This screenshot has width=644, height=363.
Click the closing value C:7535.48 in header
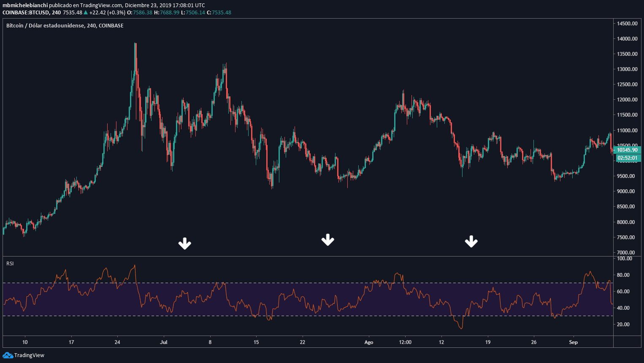[x=219, y=13]
